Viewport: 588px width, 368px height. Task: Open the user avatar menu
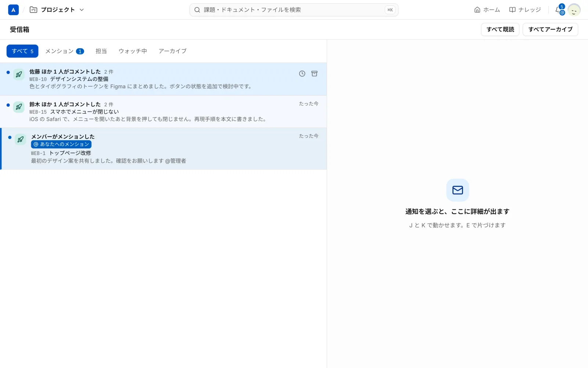tap(574, 10)
